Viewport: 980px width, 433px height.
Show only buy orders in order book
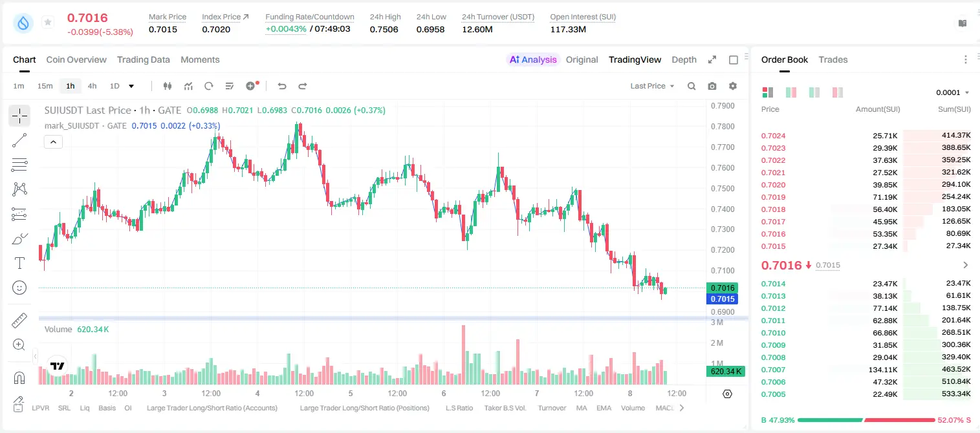point(814,92)
